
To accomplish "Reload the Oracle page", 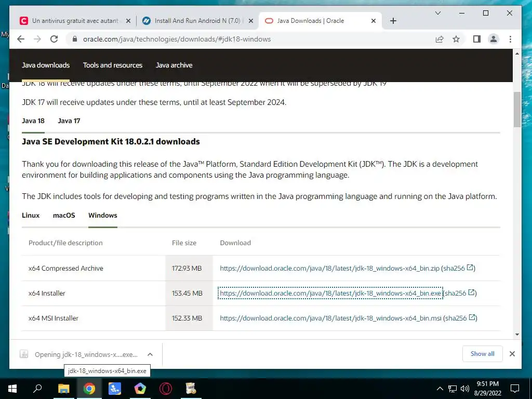I will point(54,39).
